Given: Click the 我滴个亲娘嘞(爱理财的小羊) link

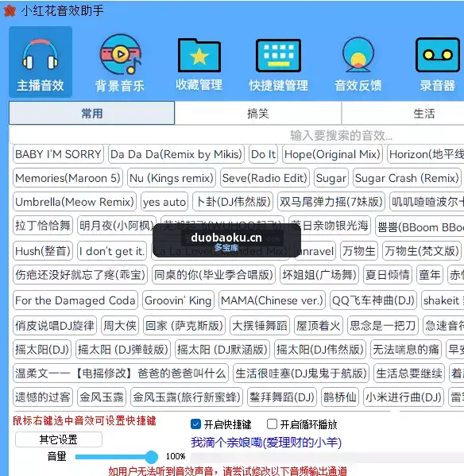Looking at the screenshot, I should click(266, 443).
